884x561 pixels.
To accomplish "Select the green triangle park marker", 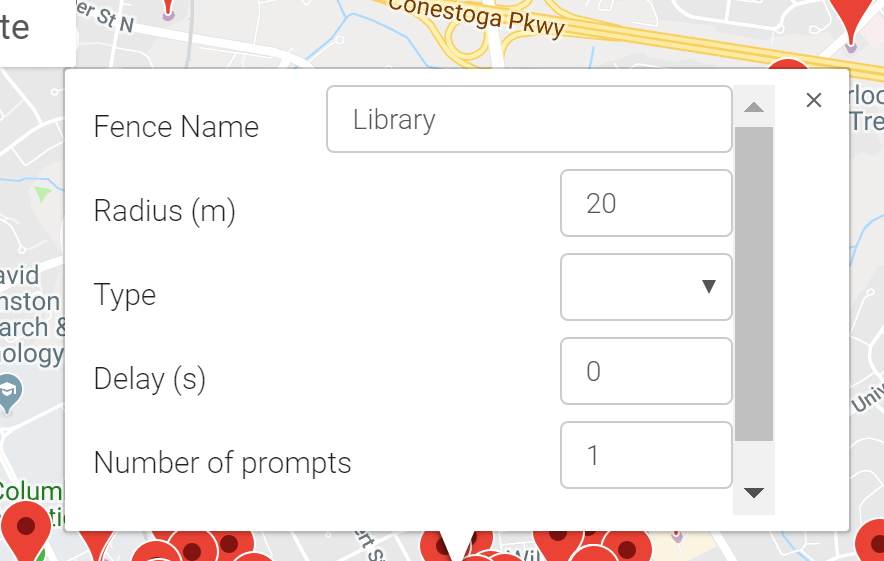I will (42, 193).
